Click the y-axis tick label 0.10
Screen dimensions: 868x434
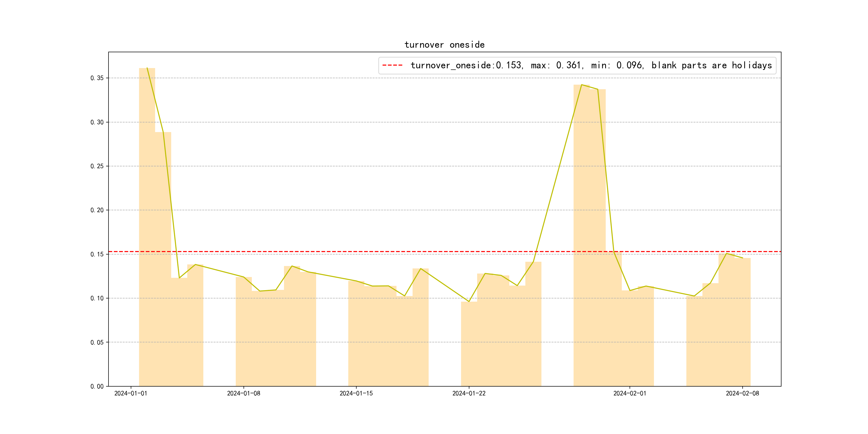pos(97,298)
